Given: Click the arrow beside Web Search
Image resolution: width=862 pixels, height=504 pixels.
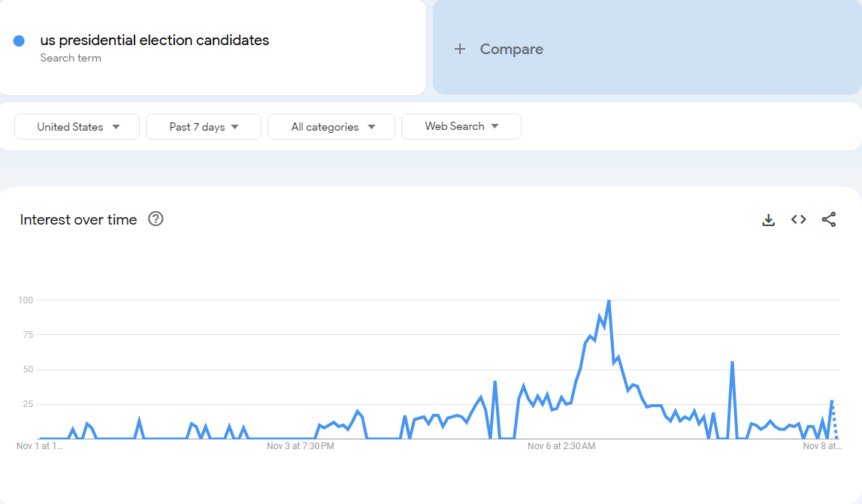Looking at the screenshot, I should (x=495, y=126).
